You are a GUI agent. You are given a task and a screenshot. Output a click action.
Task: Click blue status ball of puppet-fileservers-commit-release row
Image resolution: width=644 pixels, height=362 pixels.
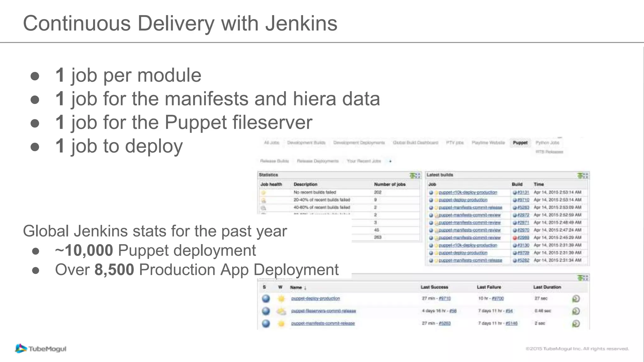pyautogui.click(x=266, y=311)
